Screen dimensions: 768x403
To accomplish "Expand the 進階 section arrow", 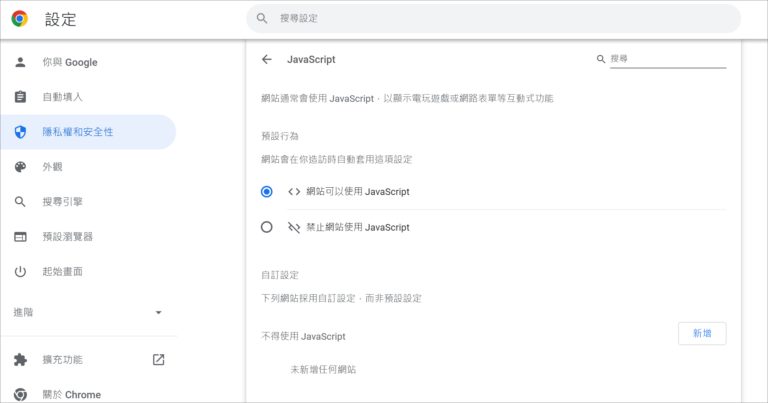I will pyautogui.click(x=158, y=313).
